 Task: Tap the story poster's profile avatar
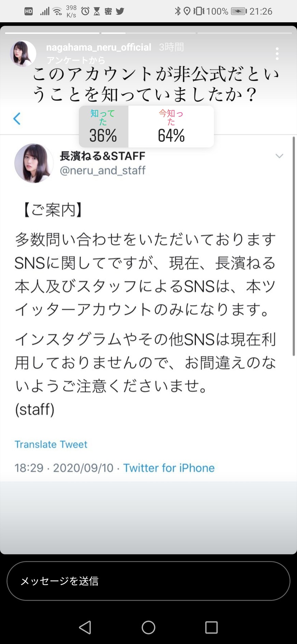(x=23, y=53)
